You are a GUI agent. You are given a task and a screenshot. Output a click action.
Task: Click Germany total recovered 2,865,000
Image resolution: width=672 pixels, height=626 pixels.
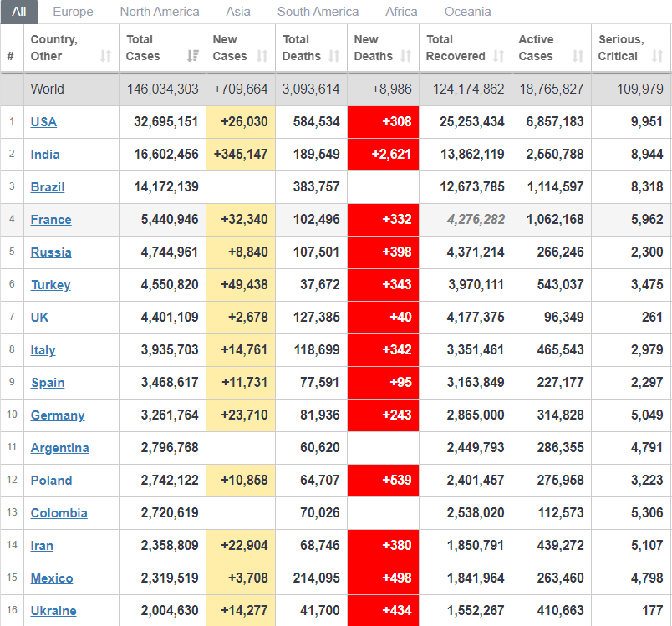coord(476,415)
